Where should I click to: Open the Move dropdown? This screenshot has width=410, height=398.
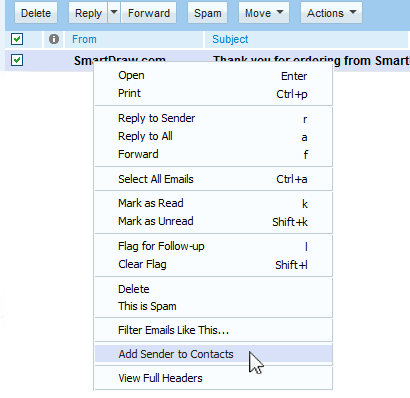264,13
